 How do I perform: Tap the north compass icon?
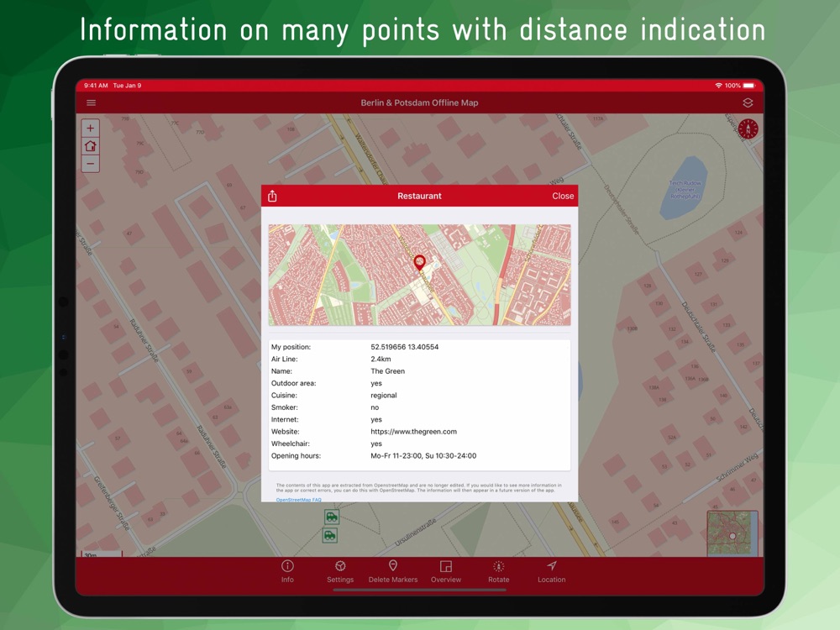coord(748,129)
